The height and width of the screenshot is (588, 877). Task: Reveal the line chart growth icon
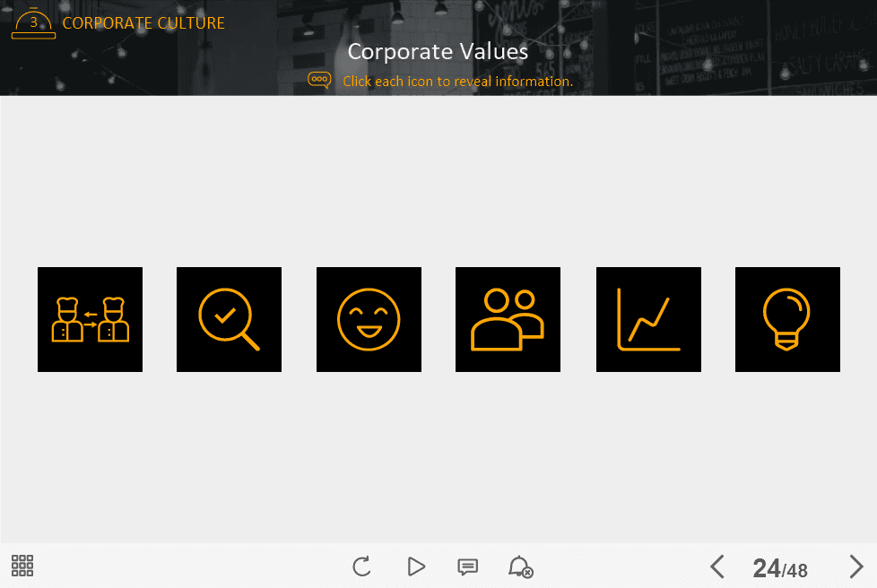[x=648, y=319]
